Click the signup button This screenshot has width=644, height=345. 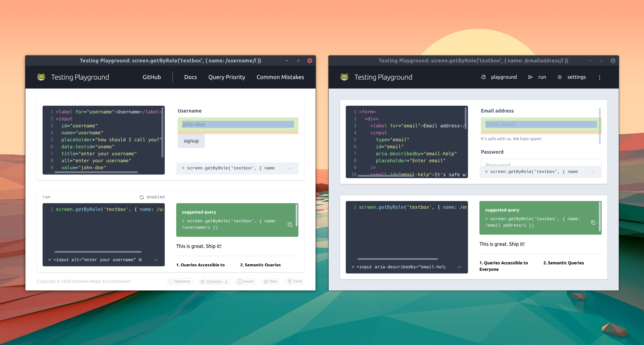click(191, 141)
